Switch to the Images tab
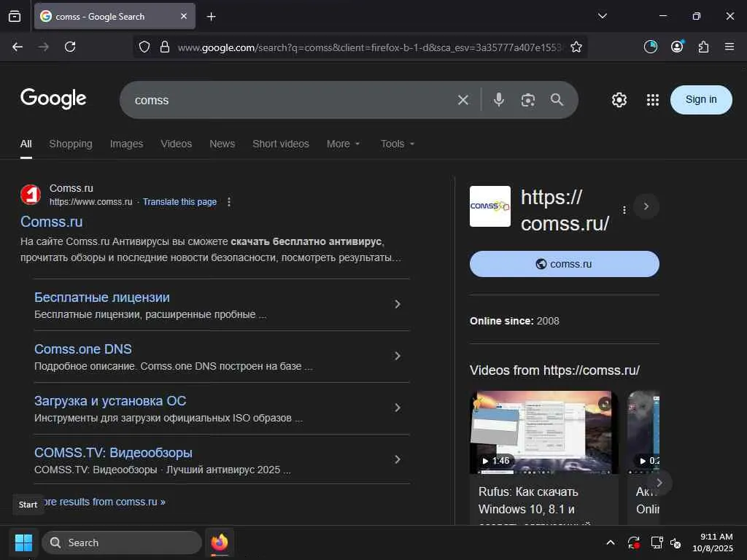 pos(126,144)
